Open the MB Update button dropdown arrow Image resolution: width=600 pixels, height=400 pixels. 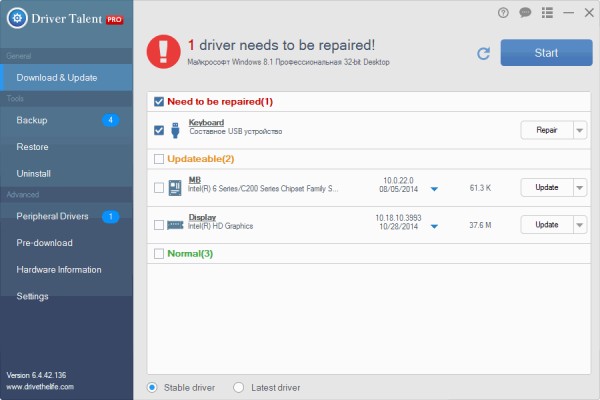click(580, 188)
